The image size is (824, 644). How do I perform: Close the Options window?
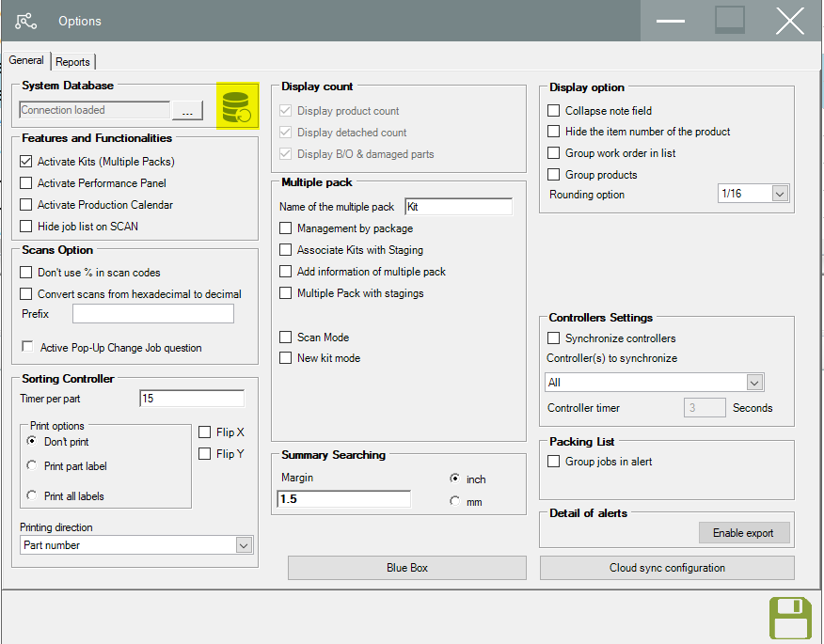[790, 21]
